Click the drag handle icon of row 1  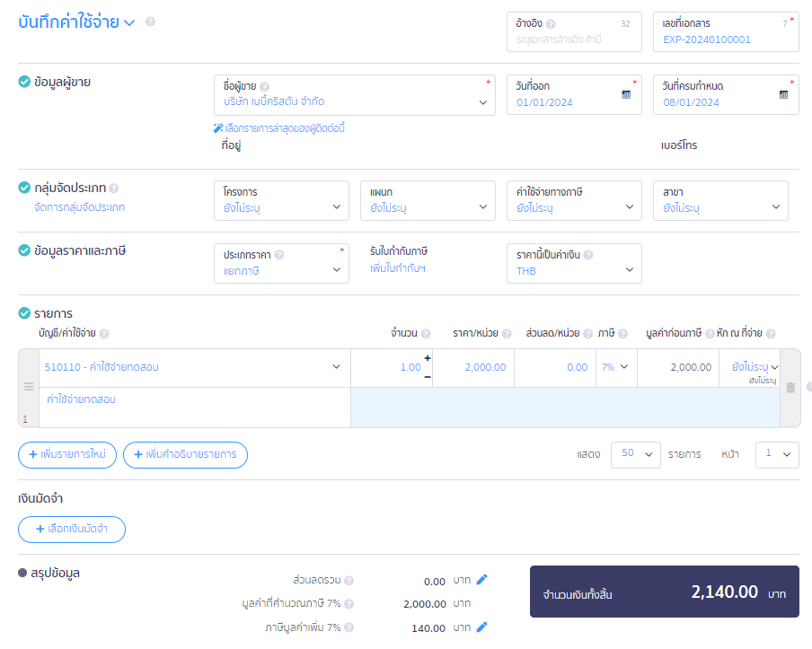pyautogui.click(x=29, y=387)
